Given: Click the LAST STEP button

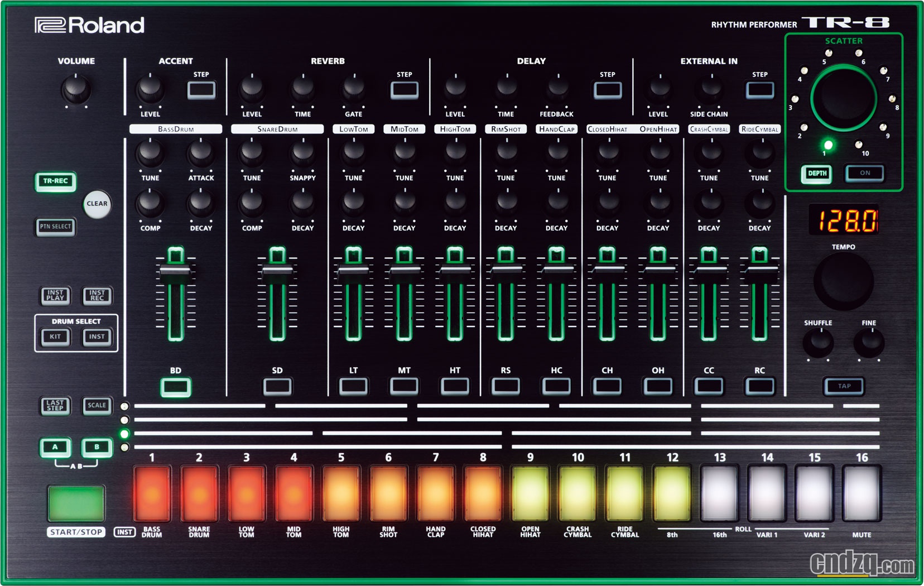Looking at the screenshot, I should 55,405.
